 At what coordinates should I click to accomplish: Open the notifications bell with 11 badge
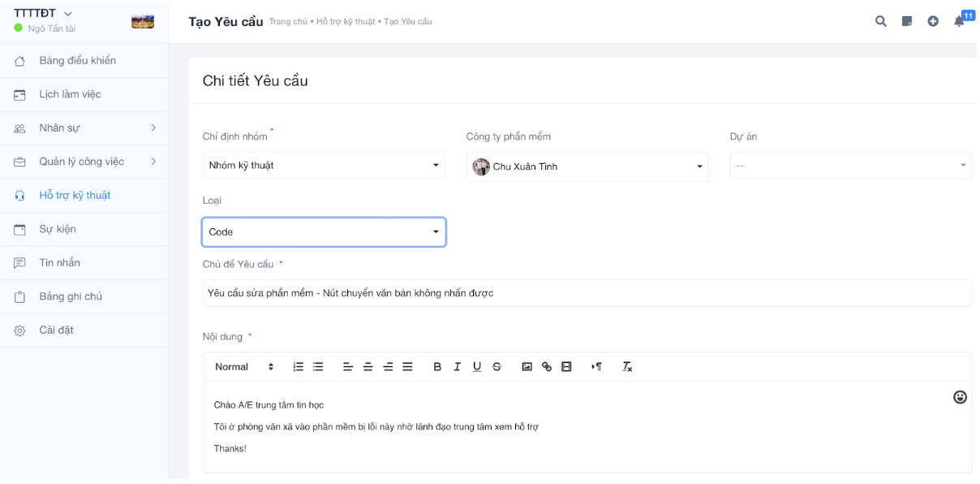[960, 22]
